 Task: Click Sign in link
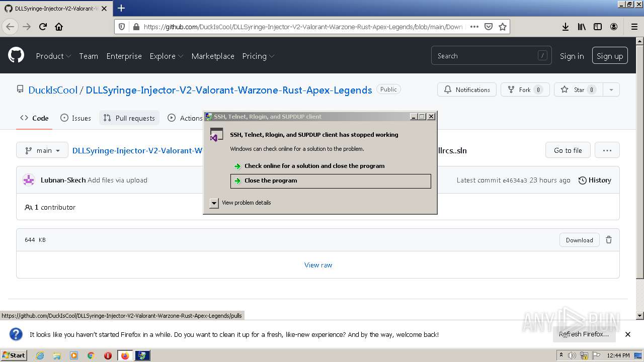point(572,56)
